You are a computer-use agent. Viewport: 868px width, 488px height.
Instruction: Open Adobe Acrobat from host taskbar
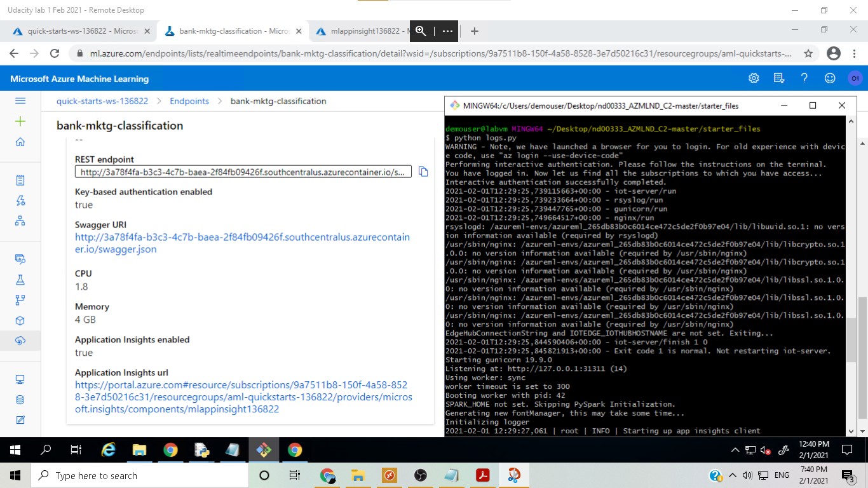[x=482, y=475]
